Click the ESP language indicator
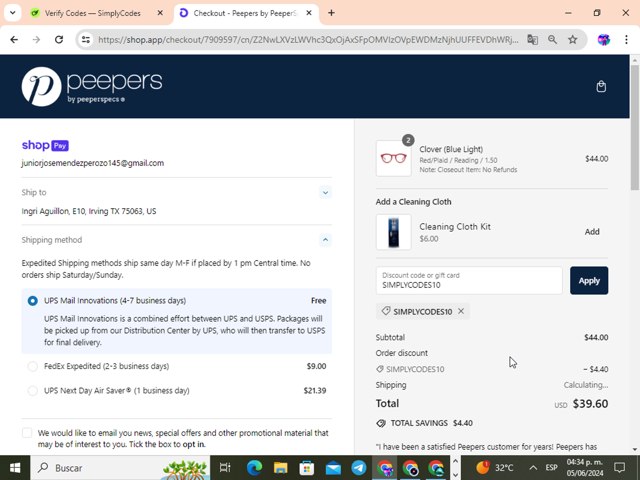Viewport: 640px width, 480px height. [551, 468]
